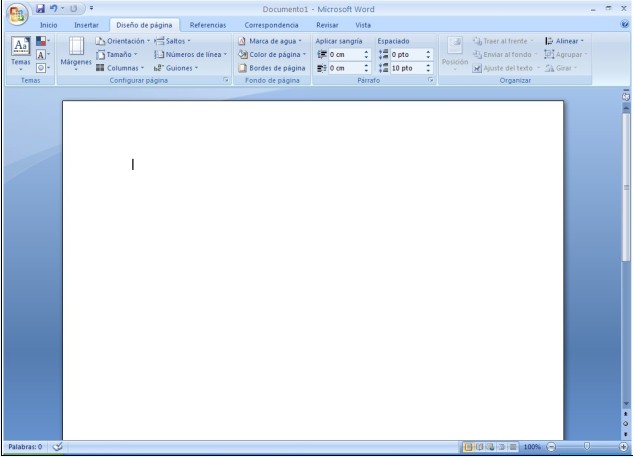633x457 pixels.
Task: Click the zoom slider in status bar
Action: [x=587, y=446]
